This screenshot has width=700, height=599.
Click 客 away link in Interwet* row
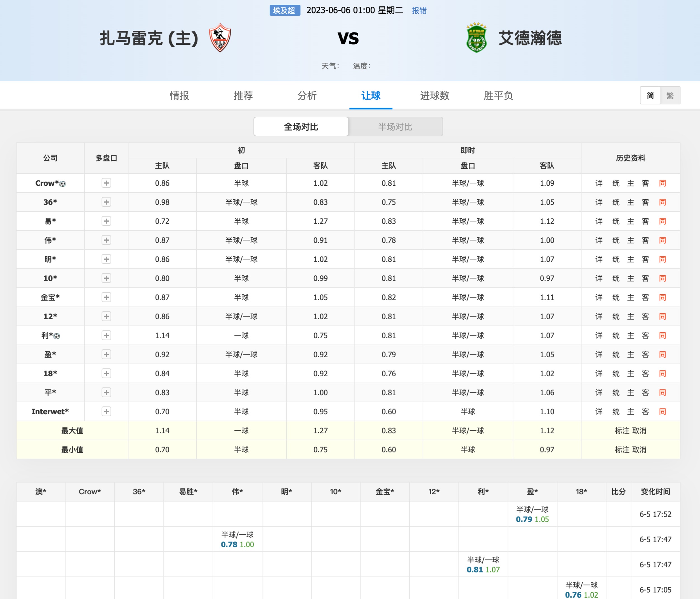[x=646, y=412]
